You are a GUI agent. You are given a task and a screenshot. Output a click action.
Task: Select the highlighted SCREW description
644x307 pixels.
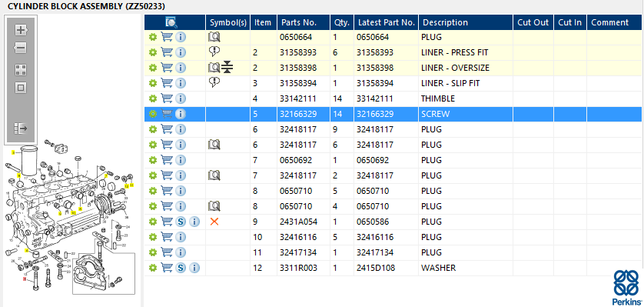[435, 114]
